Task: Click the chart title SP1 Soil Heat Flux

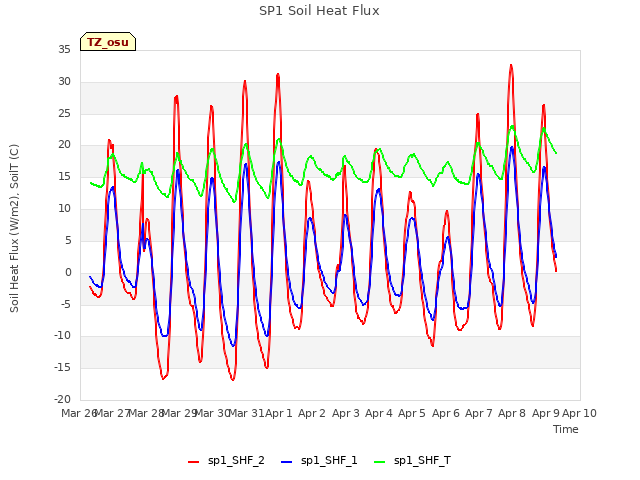Action: 319,11
